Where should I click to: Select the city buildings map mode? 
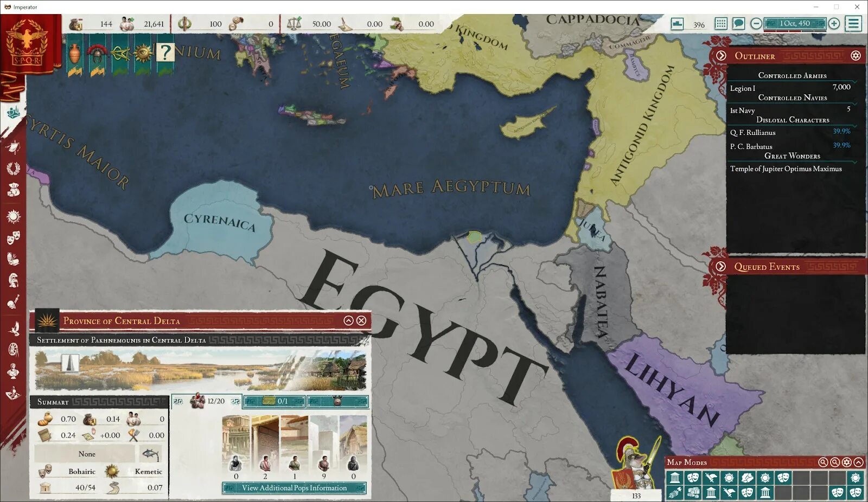tap(693, 492)
